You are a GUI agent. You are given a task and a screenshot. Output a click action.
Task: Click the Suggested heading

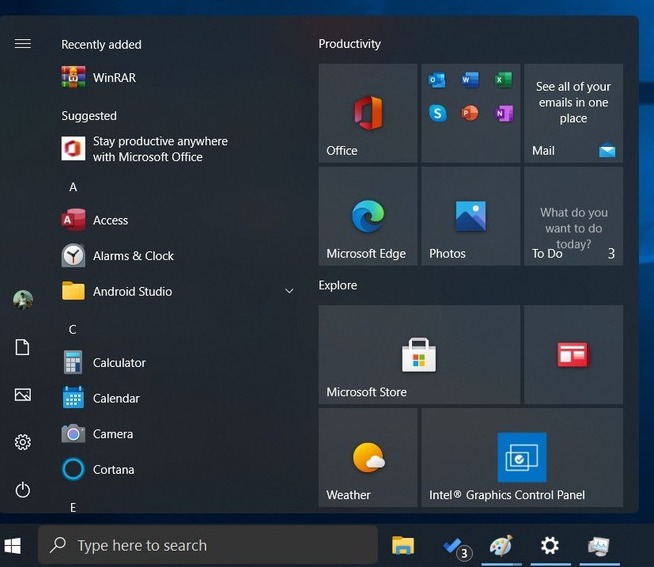(x=89, y=116)
